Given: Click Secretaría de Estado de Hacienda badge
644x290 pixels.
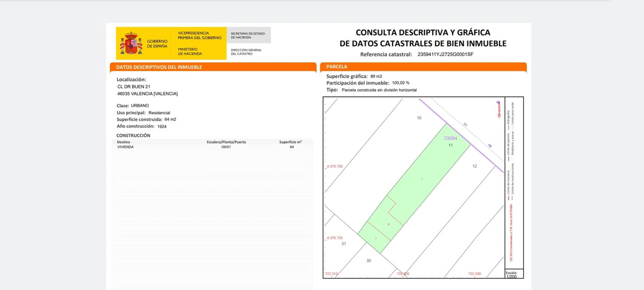Looking at the screenshot, I should [248, 35].
